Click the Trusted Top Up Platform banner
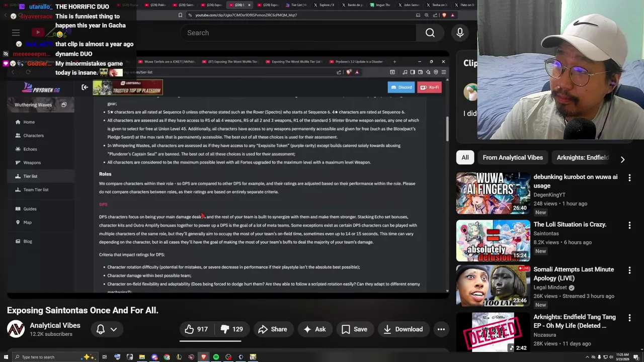The height and width of the screenshot is (362, 644). (x=128, y=87)
